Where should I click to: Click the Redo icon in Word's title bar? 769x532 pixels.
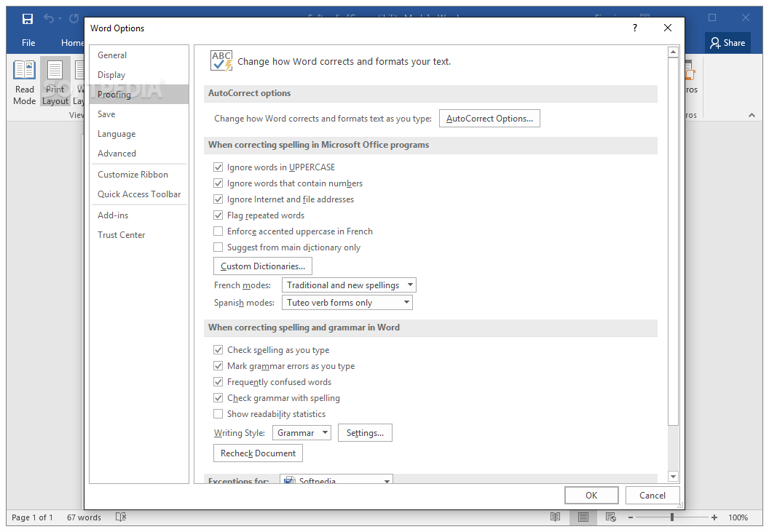[74, 19]
